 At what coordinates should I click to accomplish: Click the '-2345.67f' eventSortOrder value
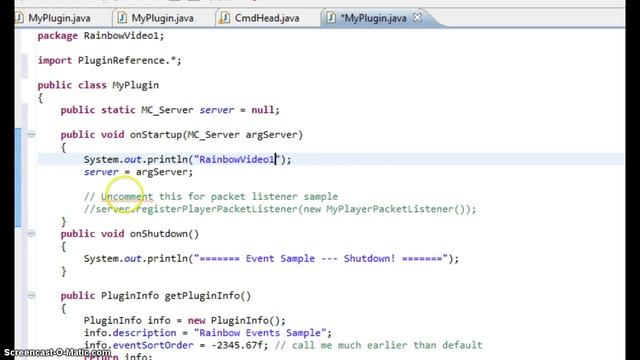click(237, 345)
